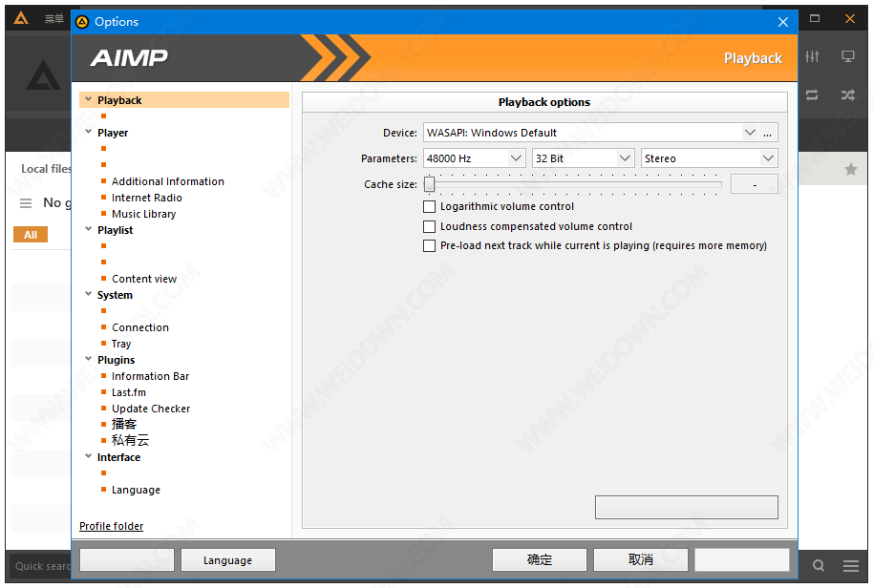Click the Quick search field in main window
Screen dimensions: 873x588
coord(40,566)
